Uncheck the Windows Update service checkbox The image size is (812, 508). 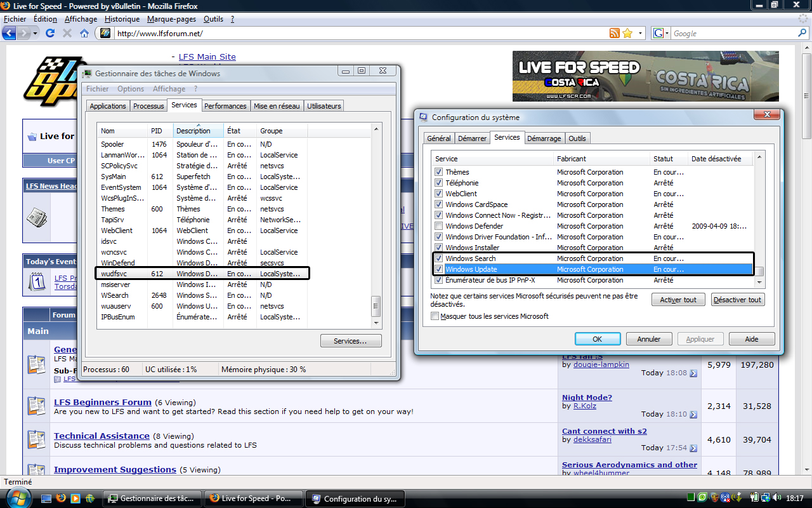438,269
